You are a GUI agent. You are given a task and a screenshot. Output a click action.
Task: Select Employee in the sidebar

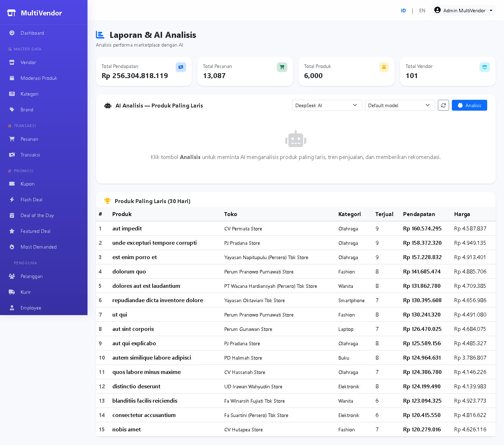click(x=44, y=308)
